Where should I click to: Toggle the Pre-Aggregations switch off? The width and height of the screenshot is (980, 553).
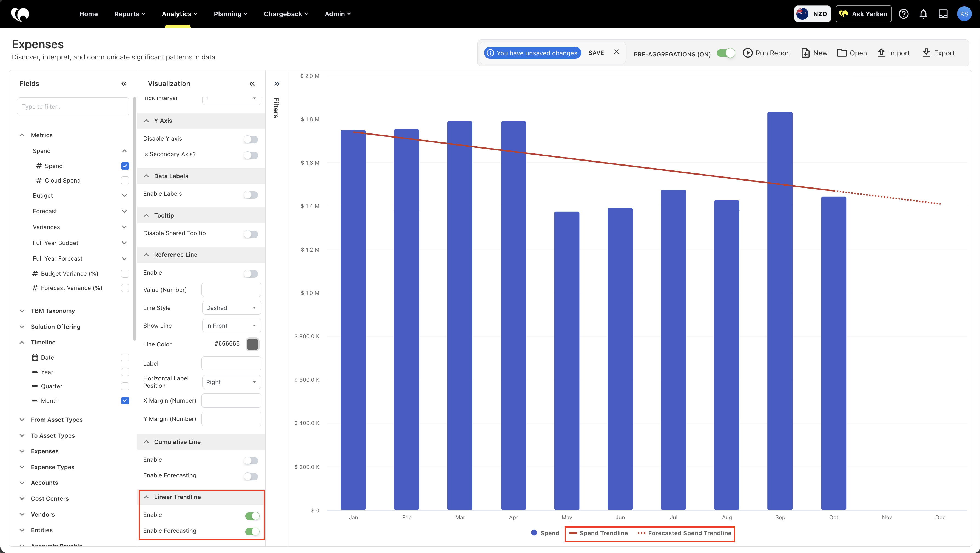(726, 53)
